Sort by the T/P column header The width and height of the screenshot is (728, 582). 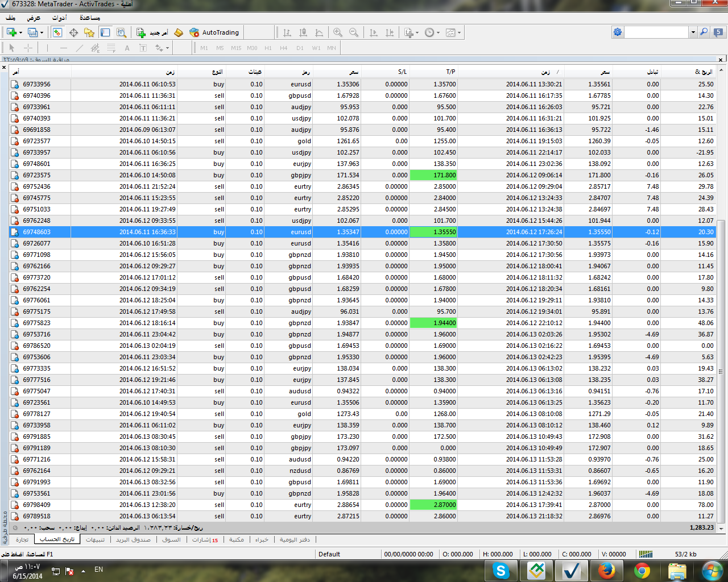pyautogui.click(x=433, y=72)
